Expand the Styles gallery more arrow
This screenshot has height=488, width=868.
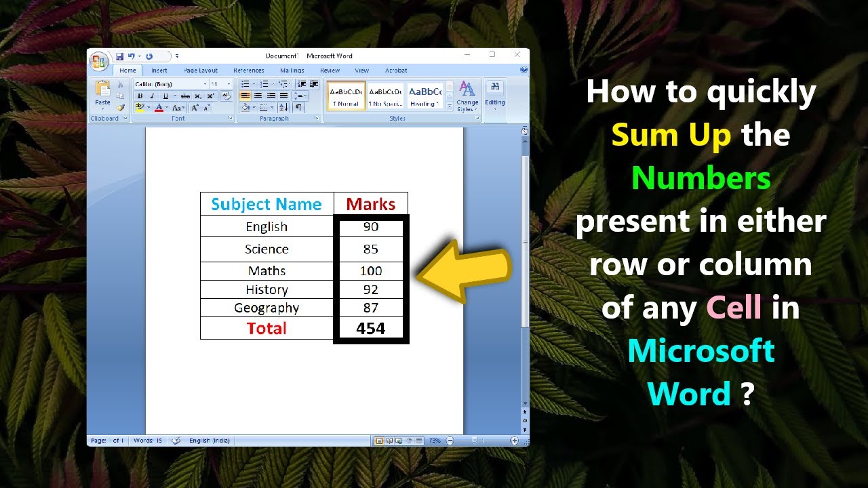450,106
